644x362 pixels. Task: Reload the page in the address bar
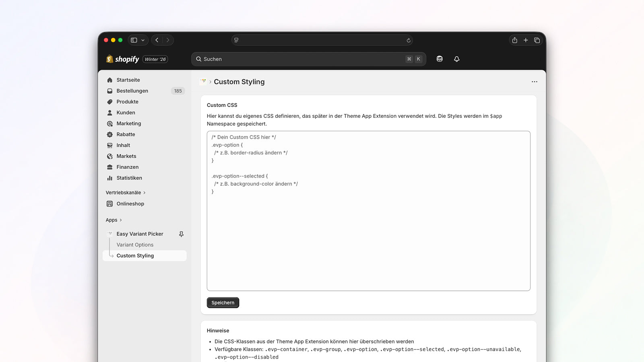(408, 40)
